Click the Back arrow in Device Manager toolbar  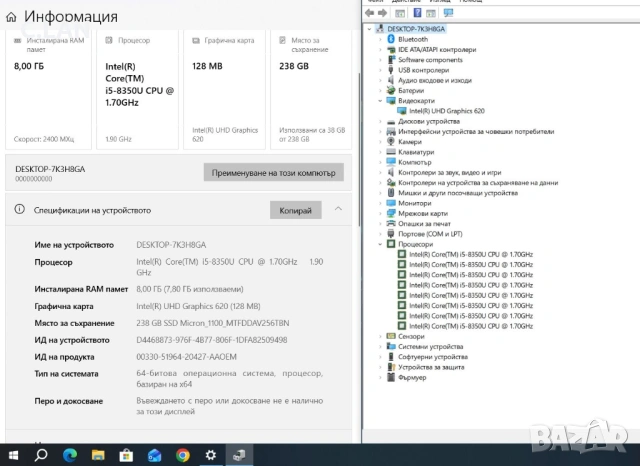pyautogui.click(x=369, y=13)
